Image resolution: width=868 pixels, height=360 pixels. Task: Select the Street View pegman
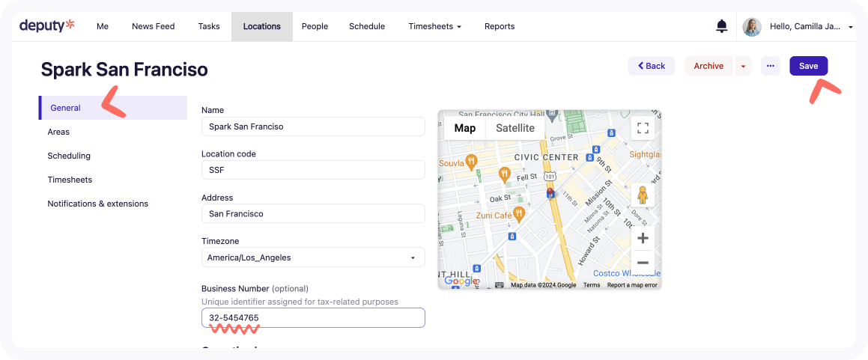643,195
